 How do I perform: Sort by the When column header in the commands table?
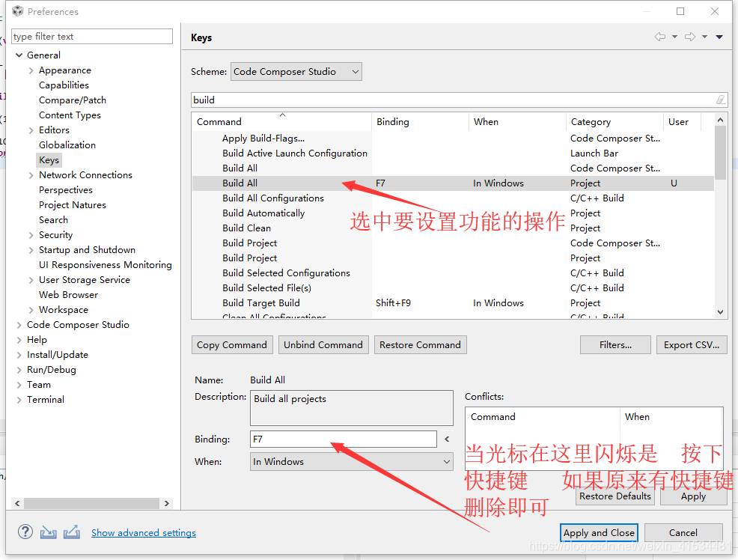(517, 121)
